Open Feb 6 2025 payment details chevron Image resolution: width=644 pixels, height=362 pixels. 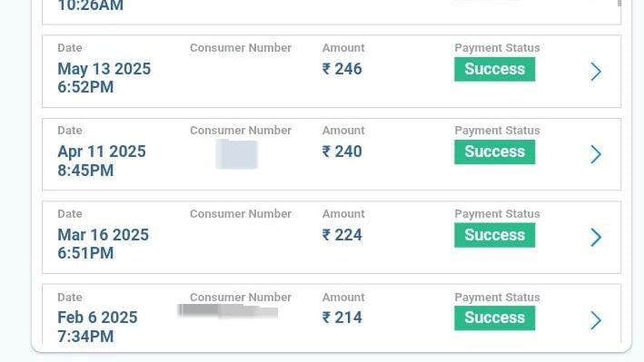(x=596, y=320)
